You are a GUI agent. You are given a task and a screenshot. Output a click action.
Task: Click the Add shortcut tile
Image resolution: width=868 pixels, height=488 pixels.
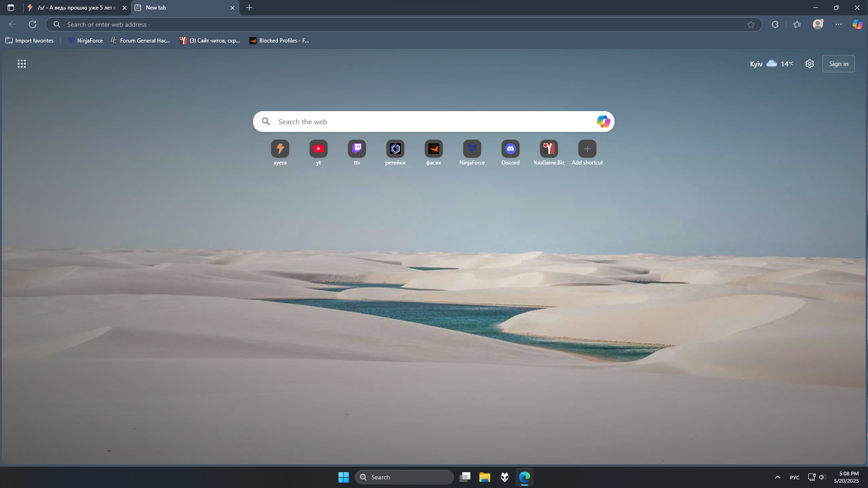[x=587, y=149]
